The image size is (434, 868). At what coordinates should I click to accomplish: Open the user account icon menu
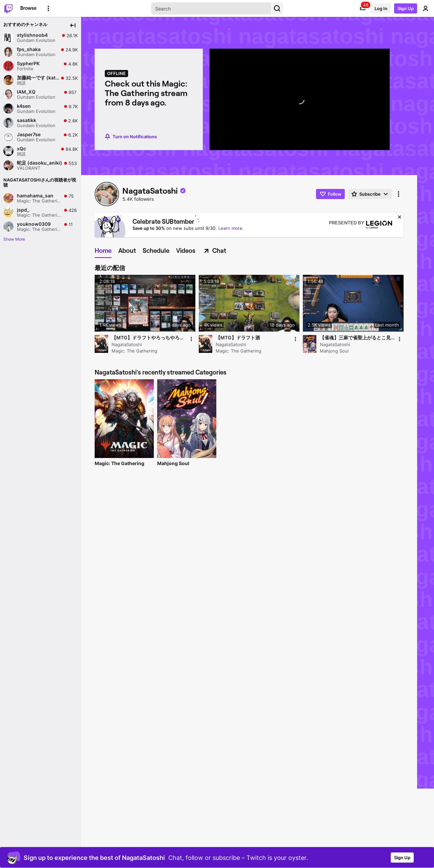[x=426, y=8]
